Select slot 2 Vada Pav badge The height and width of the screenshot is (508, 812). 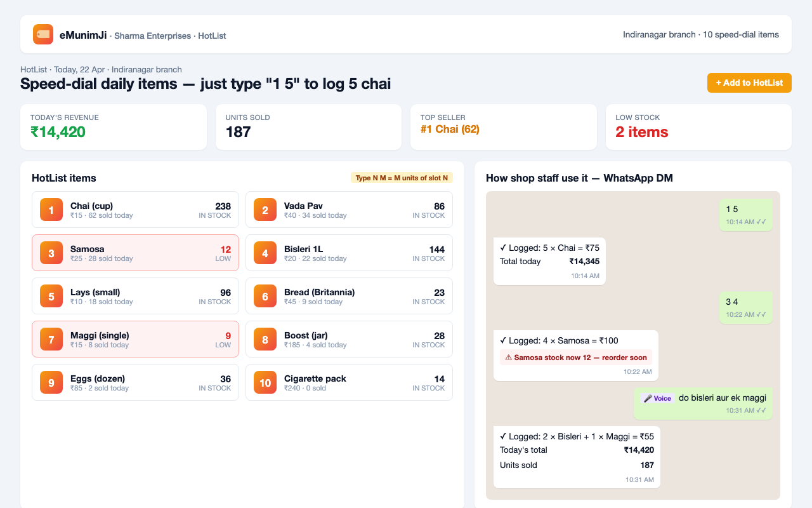265,210
